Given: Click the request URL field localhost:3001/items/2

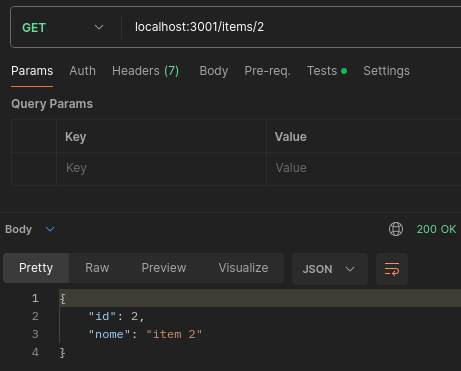Looking at the screenshot, I should click(x=199, y=27).
